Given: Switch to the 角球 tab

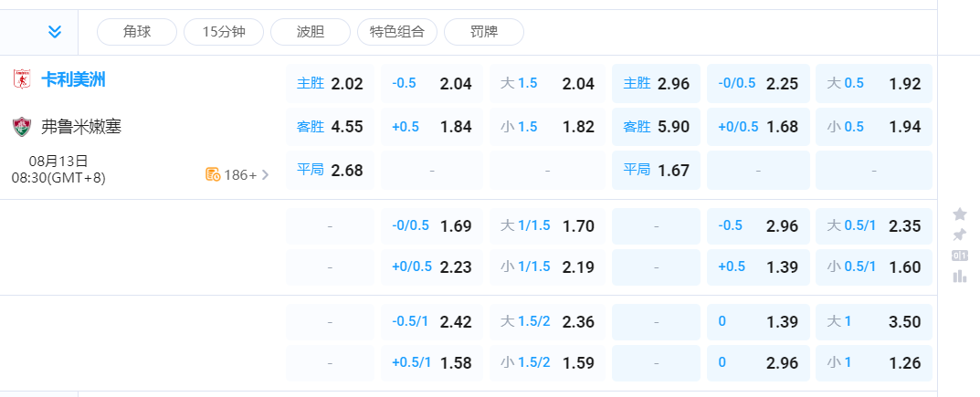Looking at the screenshot, I should pyautogui.click(x=137, y=32).
